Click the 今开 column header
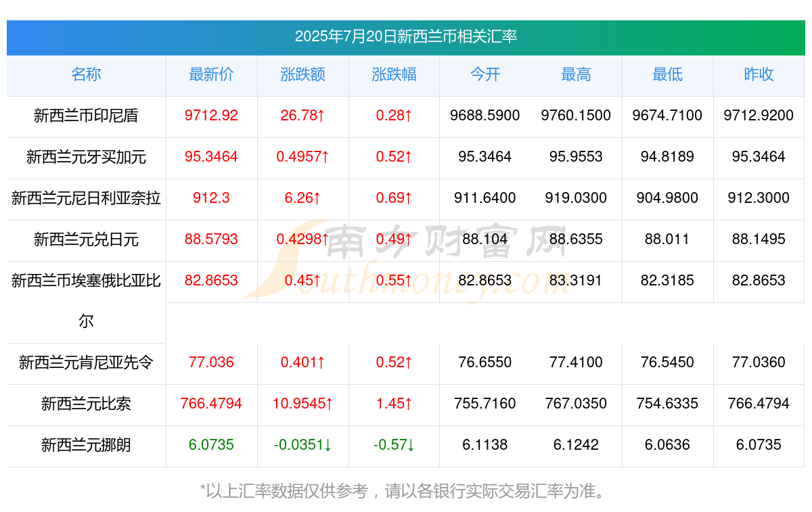 (485, 74)
